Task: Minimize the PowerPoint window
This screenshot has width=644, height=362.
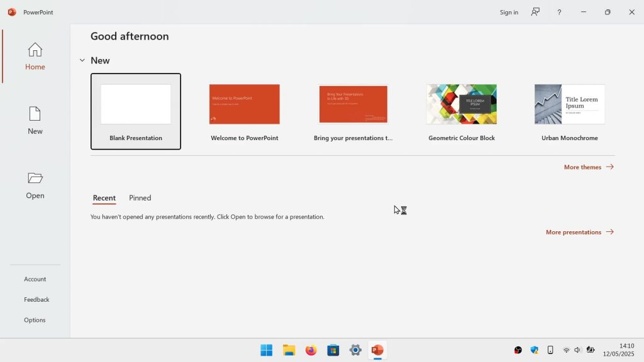Action: coord(583,13)
